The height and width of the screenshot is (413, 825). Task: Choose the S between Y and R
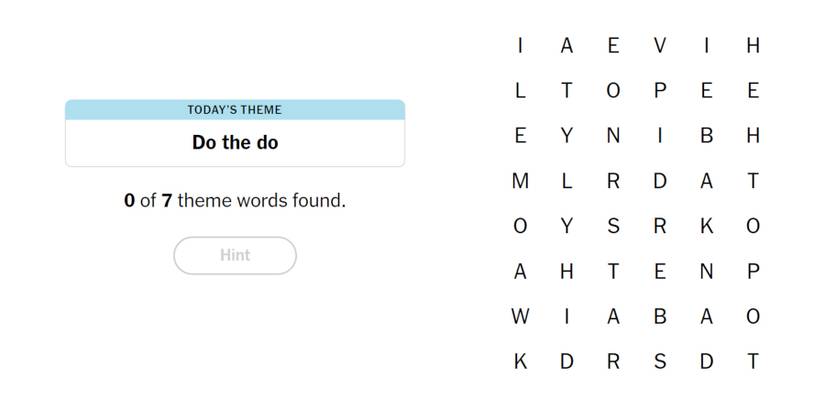pos(613,226)
